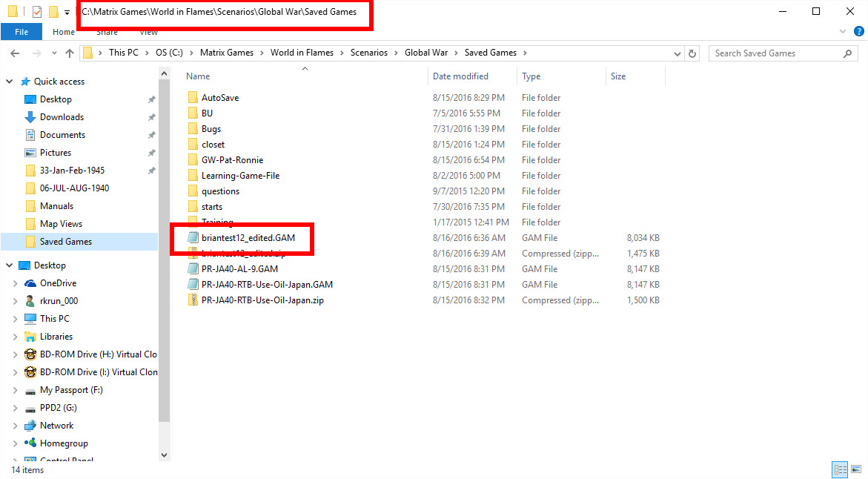The height and width of the screenshot is (479, 868).
Task: Select the AutoSave folder
Action: coord(220,97)
